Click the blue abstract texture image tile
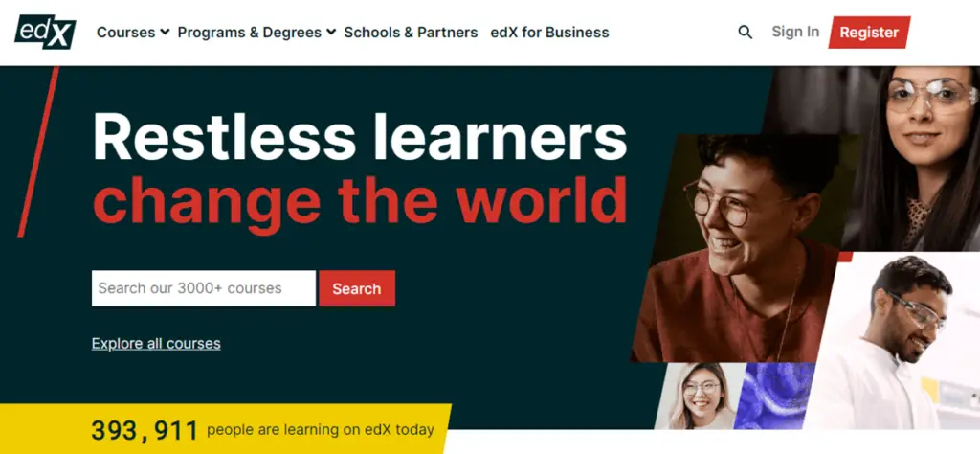The width and height of the screenshot is (980, 454). click(773, 396)
